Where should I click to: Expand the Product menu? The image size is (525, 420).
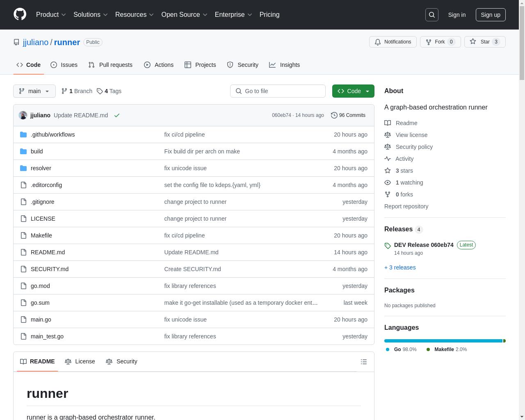pos(51,15)
